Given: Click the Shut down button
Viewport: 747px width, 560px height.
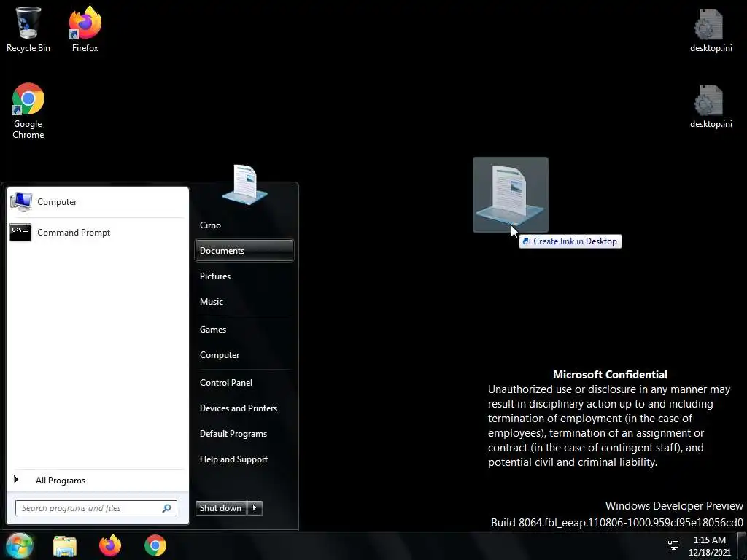Looking at the screenshot, I should pyautogui.click(x=221, y=508).
